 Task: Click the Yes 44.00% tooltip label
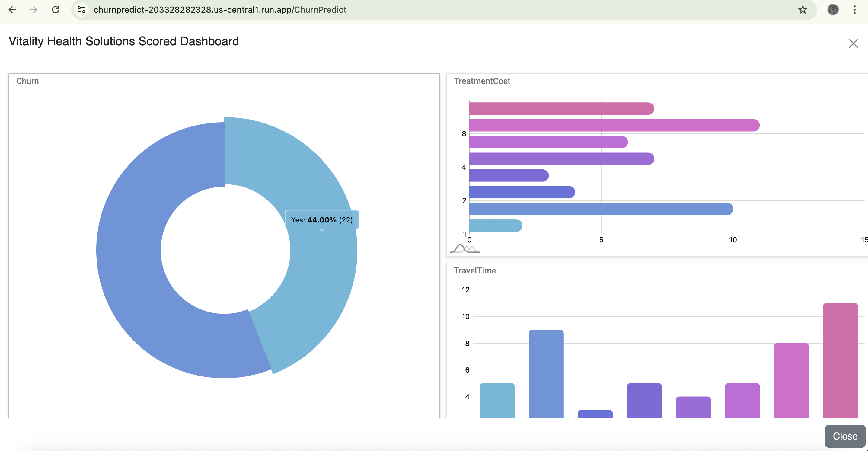(322, 220)
